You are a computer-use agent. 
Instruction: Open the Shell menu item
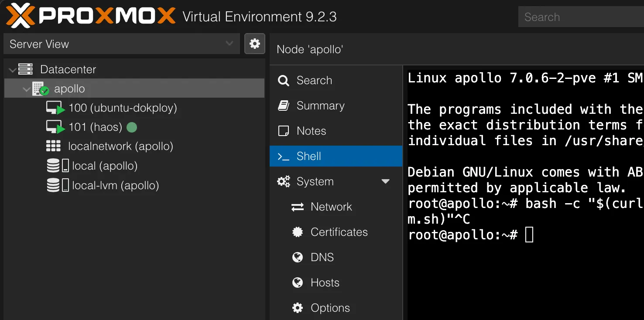tap(336, 156)
